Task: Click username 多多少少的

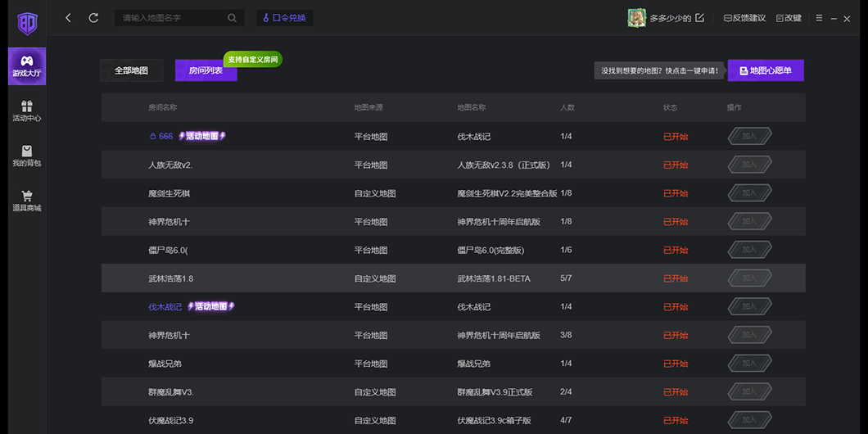Action: [671, 18]
